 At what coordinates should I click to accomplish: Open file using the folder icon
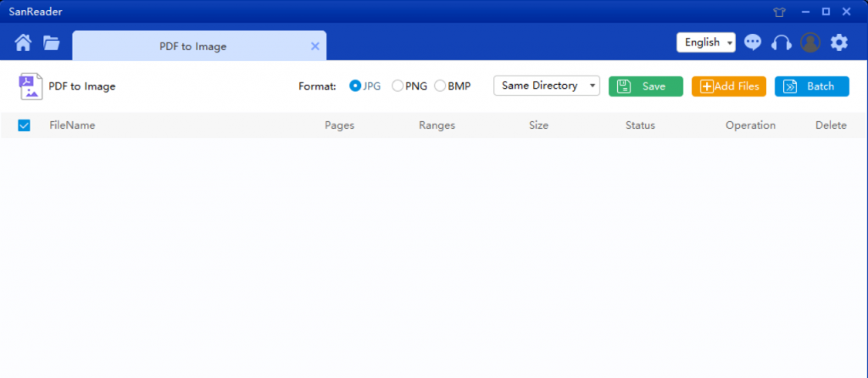coord(52,42)
